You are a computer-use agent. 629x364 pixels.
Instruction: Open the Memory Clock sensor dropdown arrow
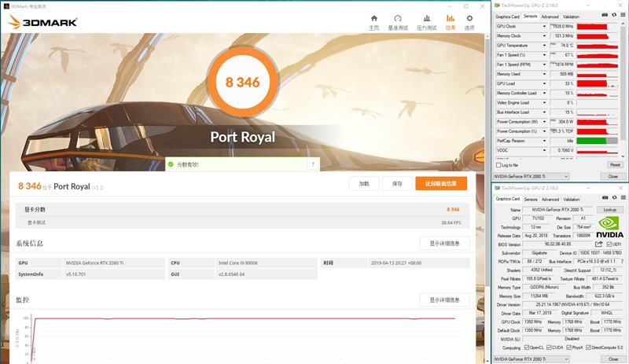pyautogui.click(x=544, y=36)
